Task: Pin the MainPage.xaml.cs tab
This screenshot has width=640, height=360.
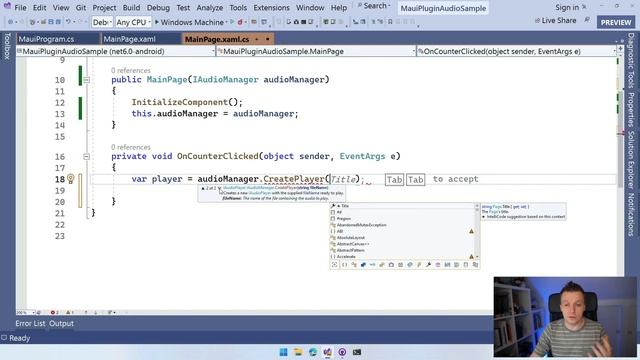Action: tap(257, 39)
